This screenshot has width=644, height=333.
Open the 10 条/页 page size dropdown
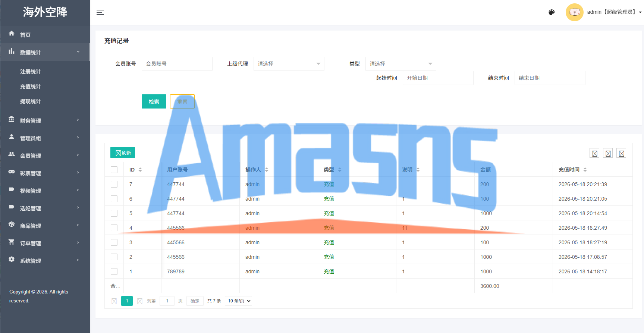238,301
